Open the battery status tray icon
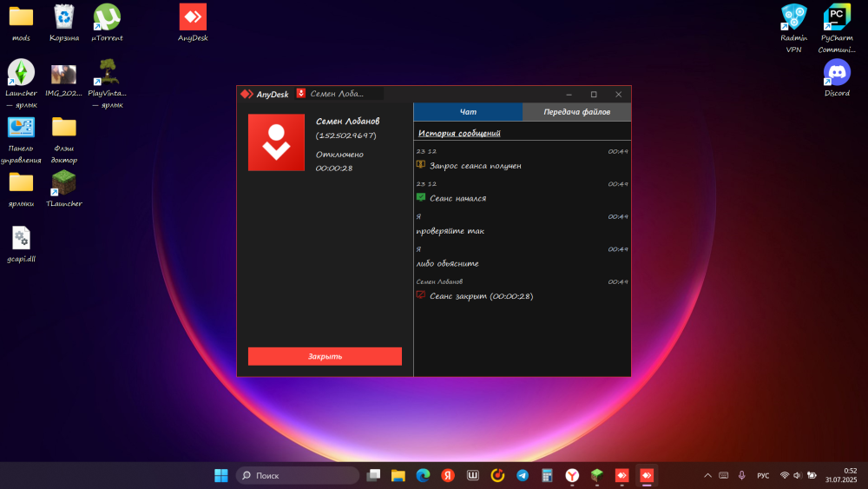 (812, 475)
